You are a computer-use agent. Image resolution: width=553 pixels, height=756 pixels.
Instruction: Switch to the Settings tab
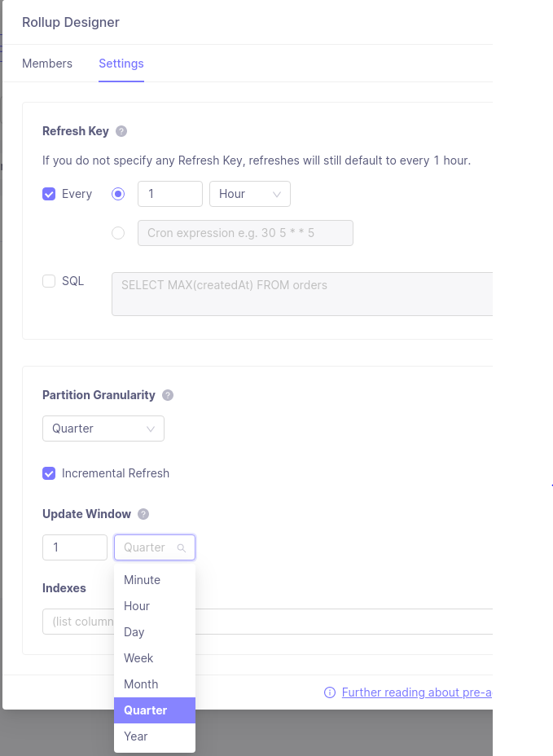(121, 63)
